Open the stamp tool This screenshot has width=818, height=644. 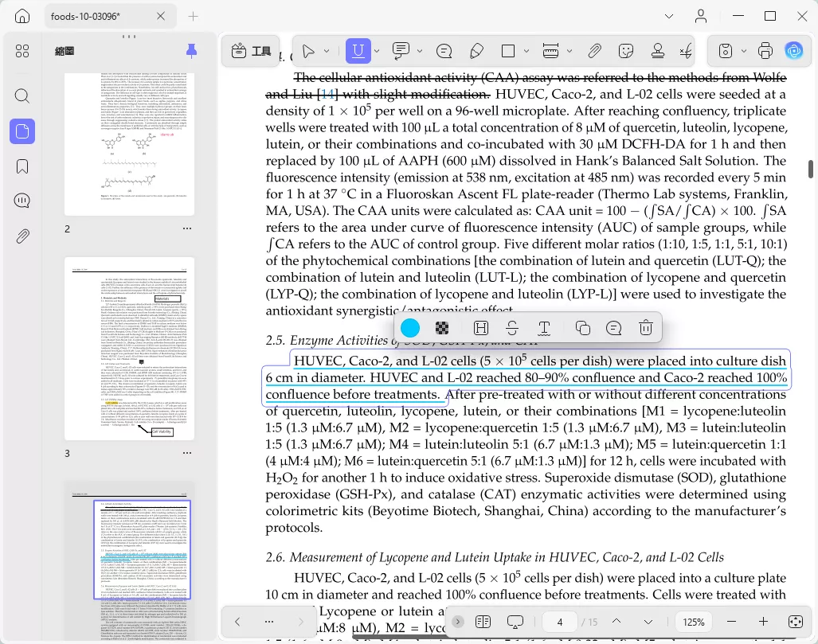point(658,51)
